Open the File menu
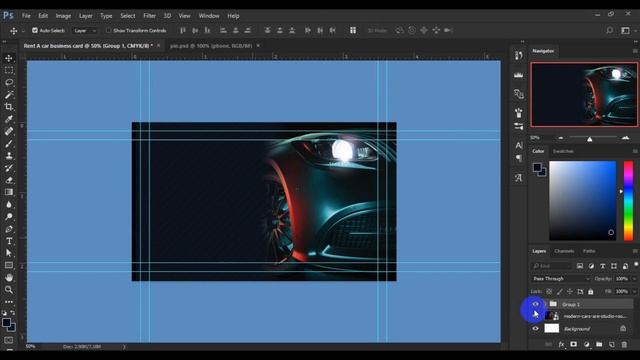 point(26,16)
